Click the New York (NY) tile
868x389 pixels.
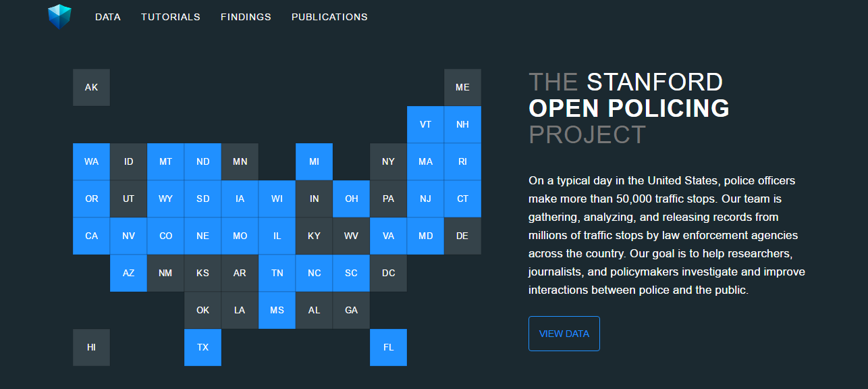[x=388, y=161]
